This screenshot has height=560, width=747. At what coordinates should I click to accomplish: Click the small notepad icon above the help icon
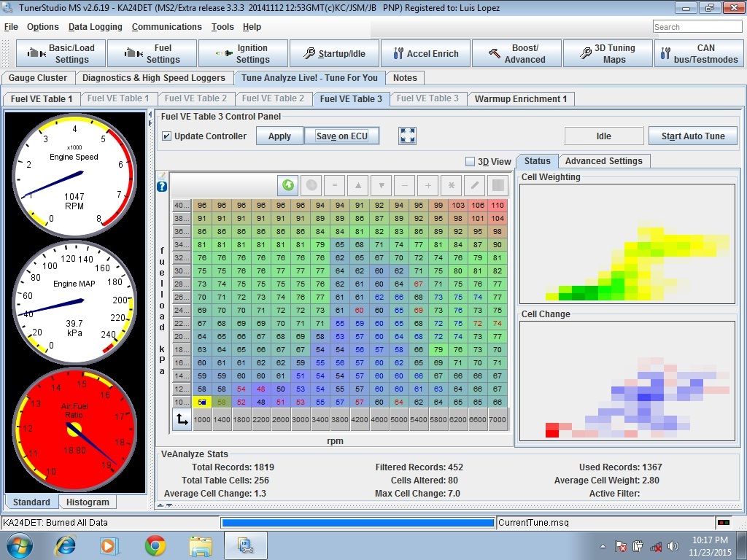pyautogui.click(x=161, y=176)
